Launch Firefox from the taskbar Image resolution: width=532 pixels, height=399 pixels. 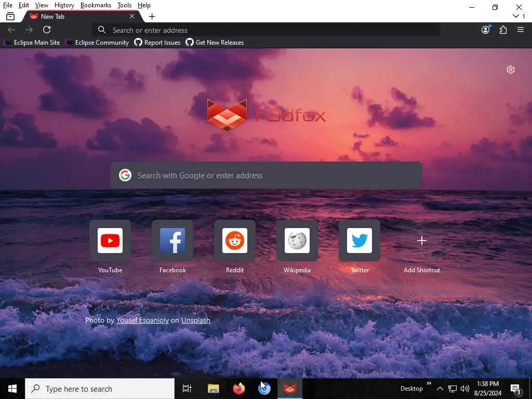pyautogui.click(x=239, y=389)
